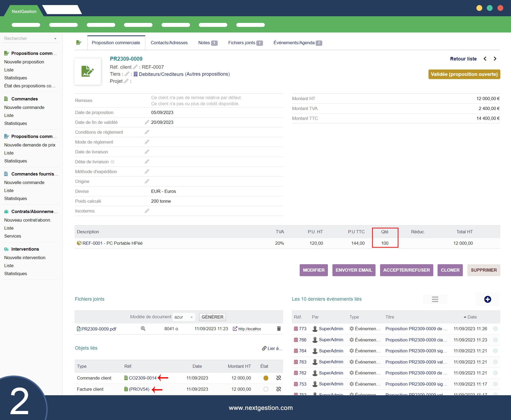Click the hamburger list icon above events
Image resolution: width=511 pixels, height=420 pixels.
click(435, 299)
